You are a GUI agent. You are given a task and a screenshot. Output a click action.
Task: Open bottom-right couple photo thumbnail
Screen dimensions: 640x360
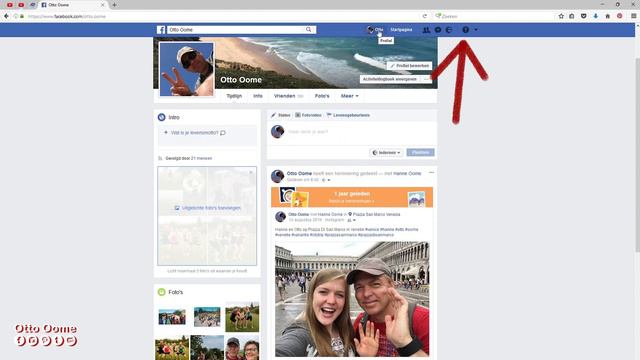click(x=242, y=348)
